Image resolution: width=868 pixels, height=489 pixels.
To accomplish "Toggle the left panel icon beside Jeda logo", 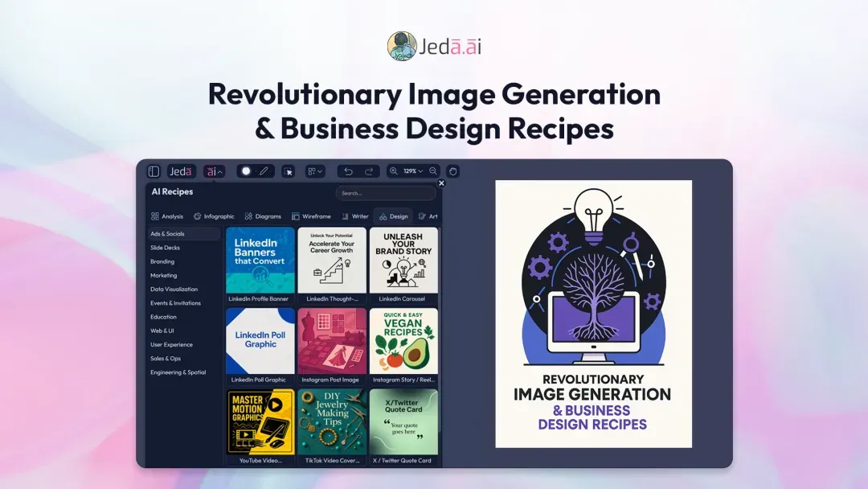I will pyautogui.click(x=154, y=171).
